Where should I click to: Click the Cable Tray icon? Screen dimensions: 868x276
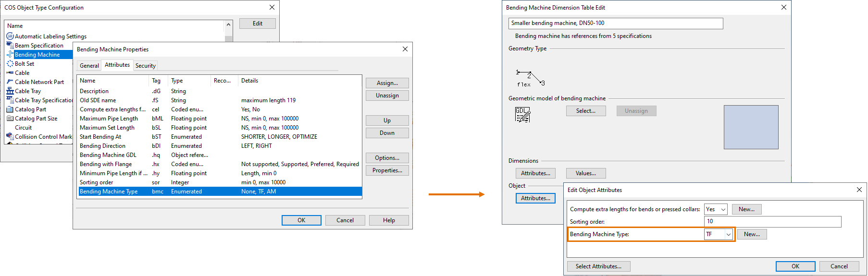point(10,91)
